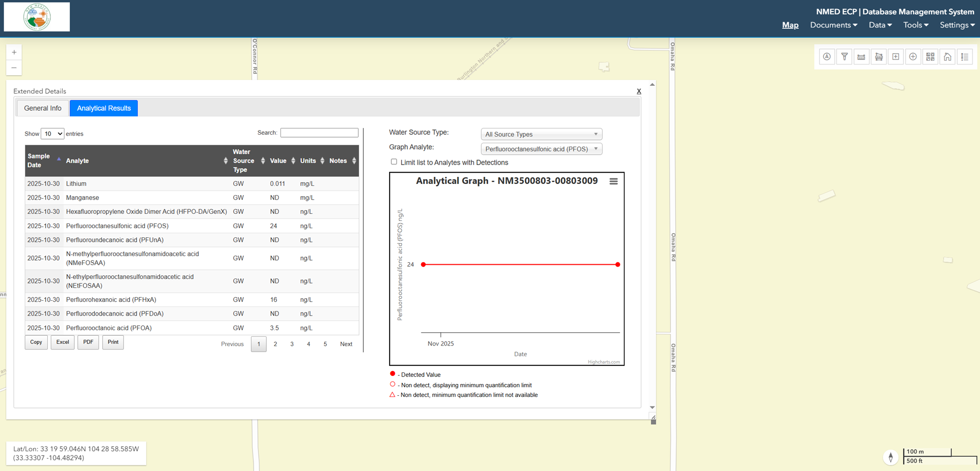Select the measure distance ruler tool
Viewport: 980px width, 471px height.
862,57
